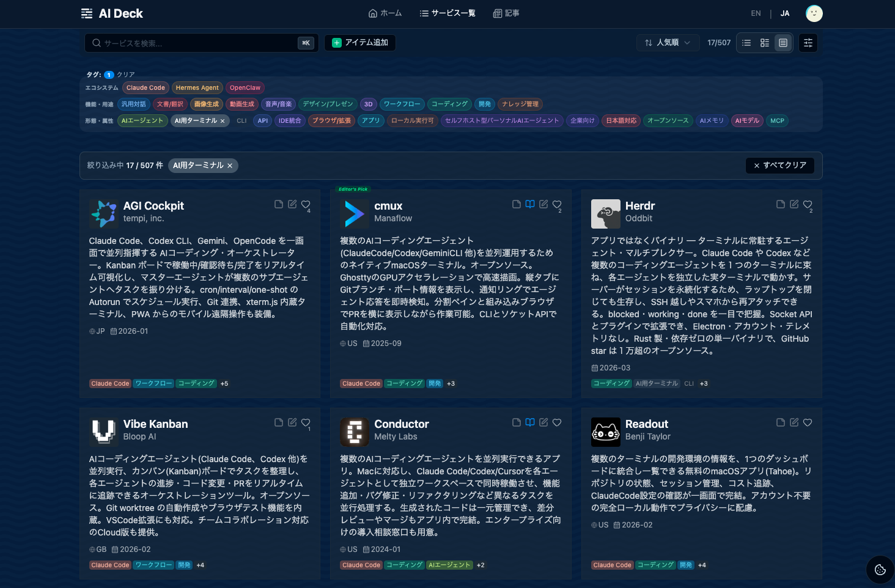Viewport: 895px width, 588px height.
Task: Click the クリア link next to タグ
Action: point(126,75)
